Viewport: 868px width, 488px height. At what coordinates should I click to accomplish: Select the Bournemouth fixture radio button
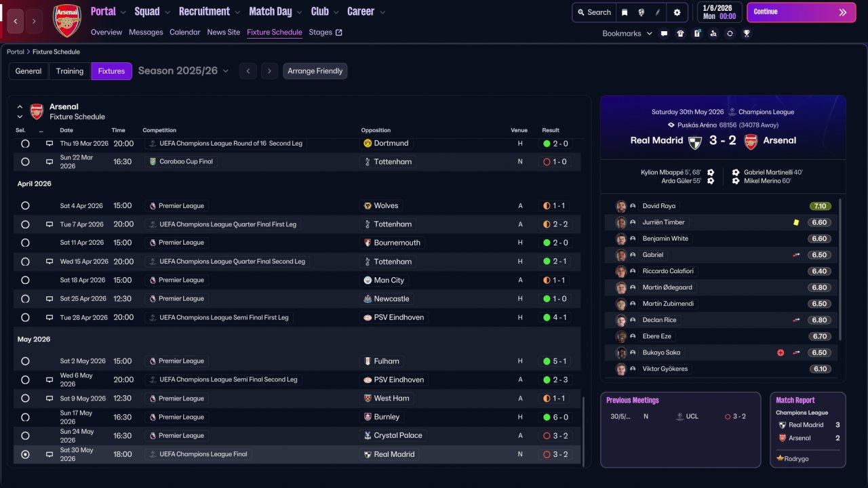pyautogui.click(x=25, y=243)
